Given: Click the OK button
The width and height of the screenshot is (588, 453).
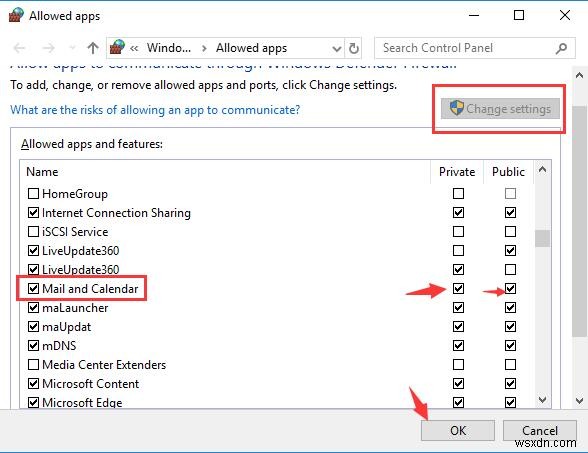Looking at the screenshot, I should pos(458,430).
